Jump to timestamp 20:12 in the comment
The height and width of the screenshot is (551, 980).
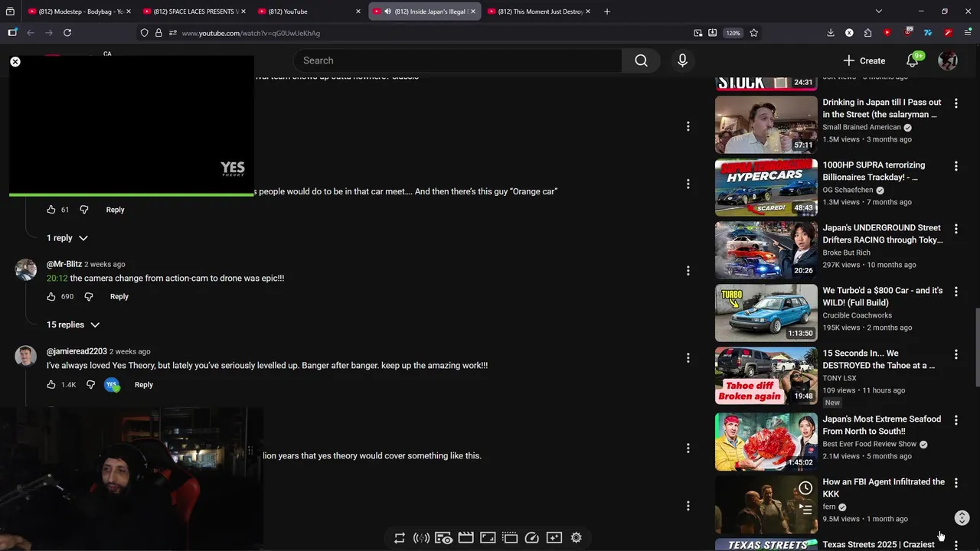click(57, 278)
